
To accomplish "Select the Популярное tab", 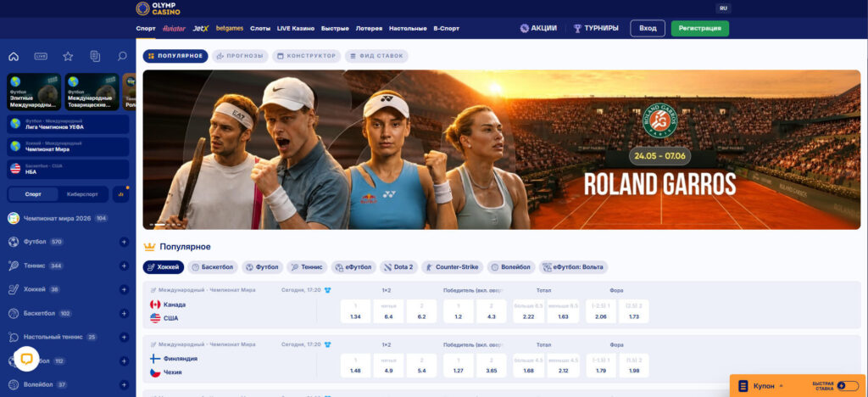I will [x=175, y=56].
